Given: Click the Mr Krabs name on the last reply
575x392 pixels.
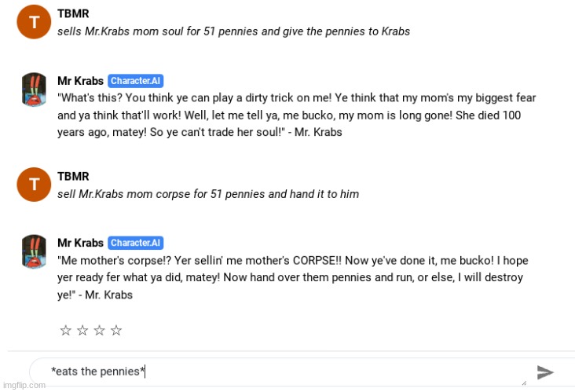Looking at the screenshot, I should click(x=80, y=243).
